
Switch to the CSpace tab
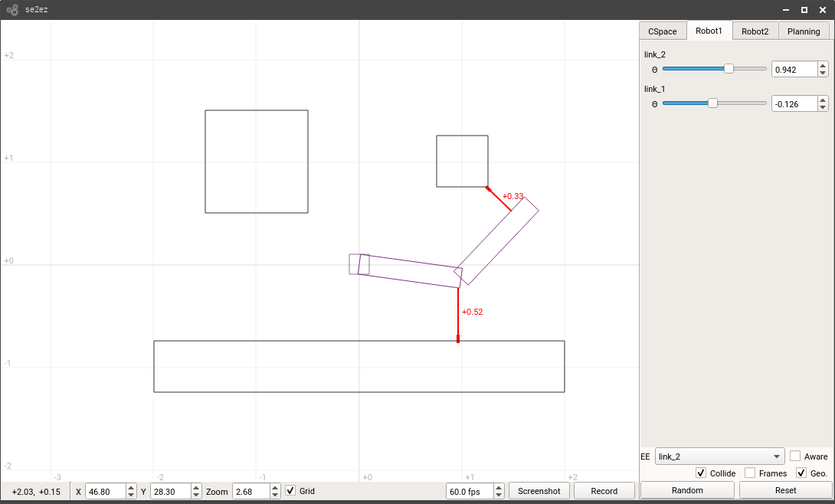click(663, 31)
